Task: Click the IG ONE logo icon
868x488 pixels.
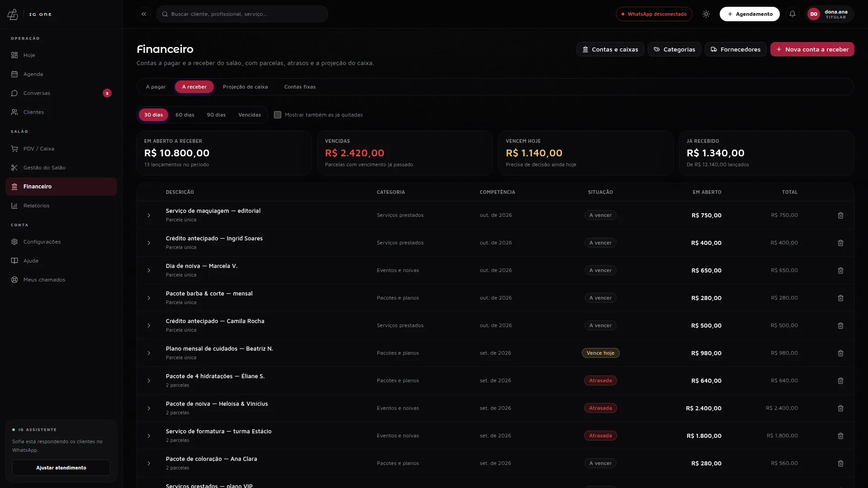Action: 13,14
